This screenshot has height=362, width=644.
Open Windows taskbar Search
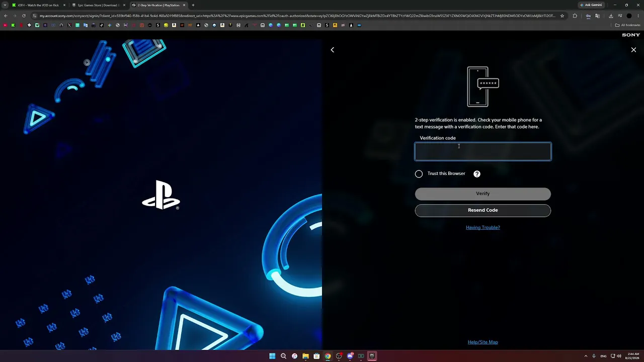pos(283,356)
